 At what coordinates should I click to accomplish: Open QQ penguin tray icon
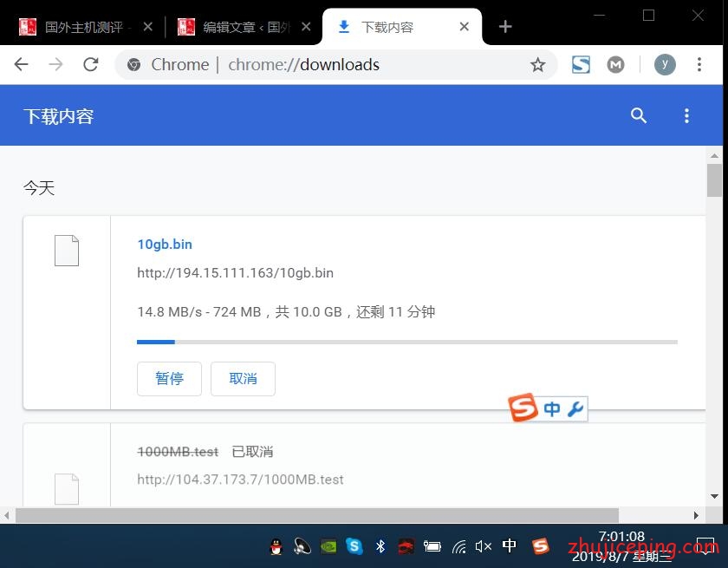(276, 546)
